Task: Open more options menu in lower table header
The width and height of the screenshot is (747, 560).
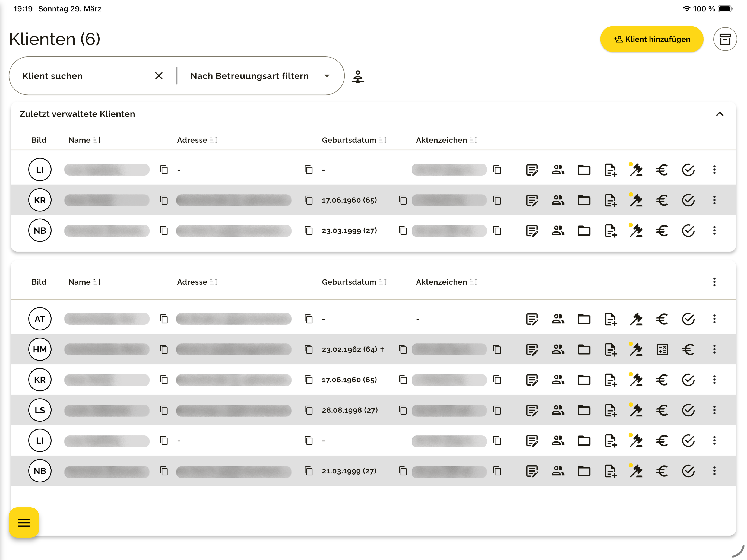Action: (714, 282)
